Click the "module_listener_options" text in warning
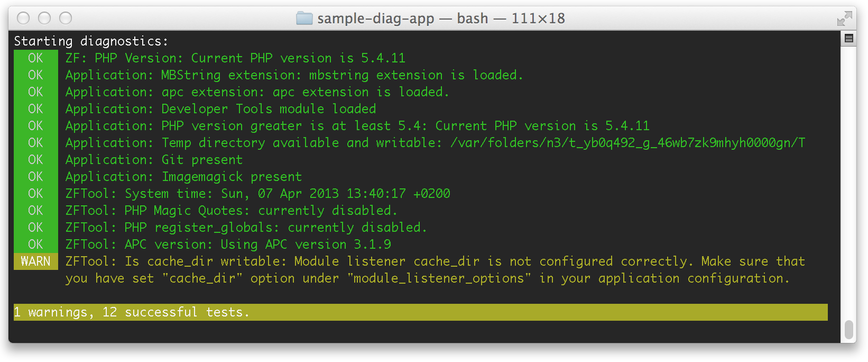 (x=439, y=278)
